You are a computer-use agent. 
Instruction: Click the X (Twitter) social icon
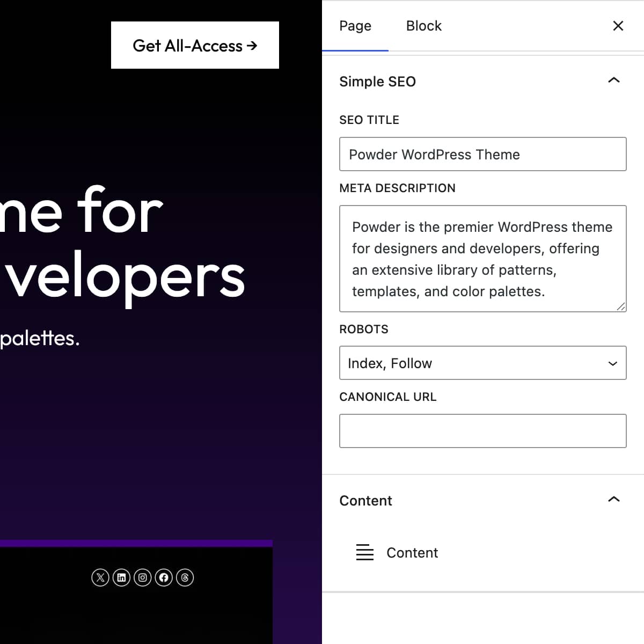tap(100, 577)
